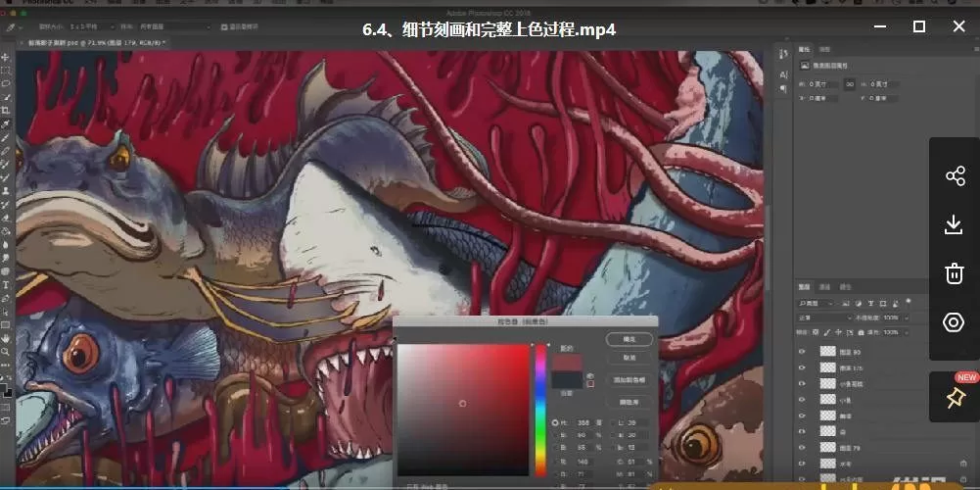Select the Clone Stamp tool
The image size is (980, 490).
click(6, 191)
